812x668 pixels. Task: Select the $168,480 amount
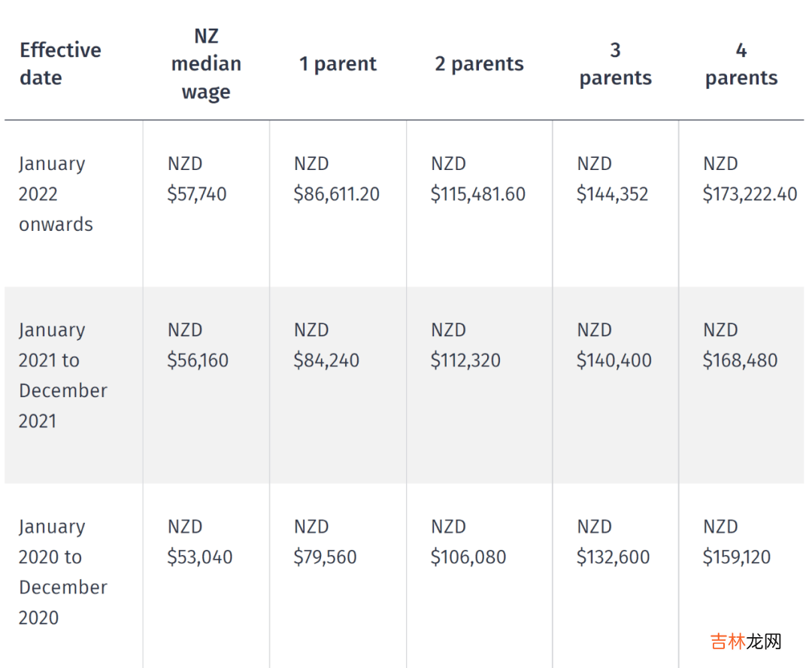740,360
